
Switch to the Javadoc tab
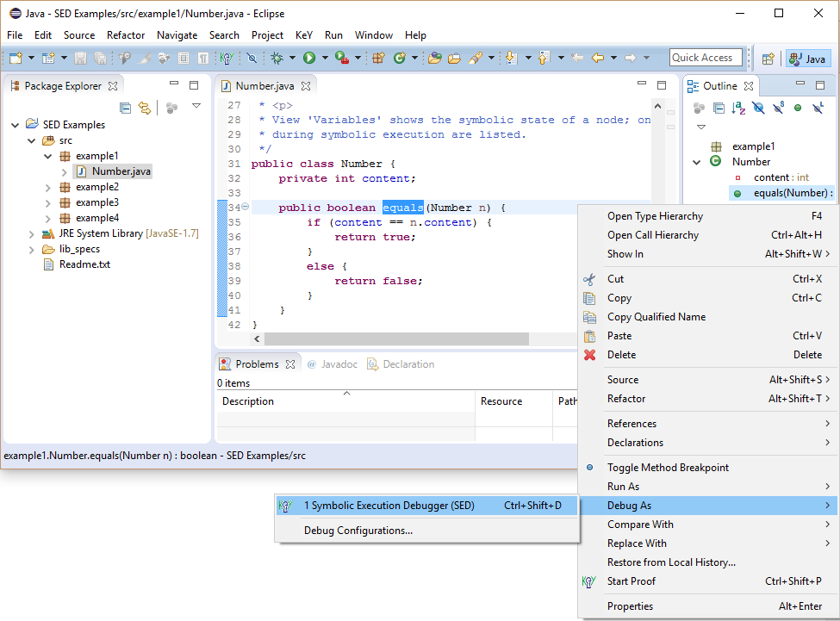pos(333,364)
